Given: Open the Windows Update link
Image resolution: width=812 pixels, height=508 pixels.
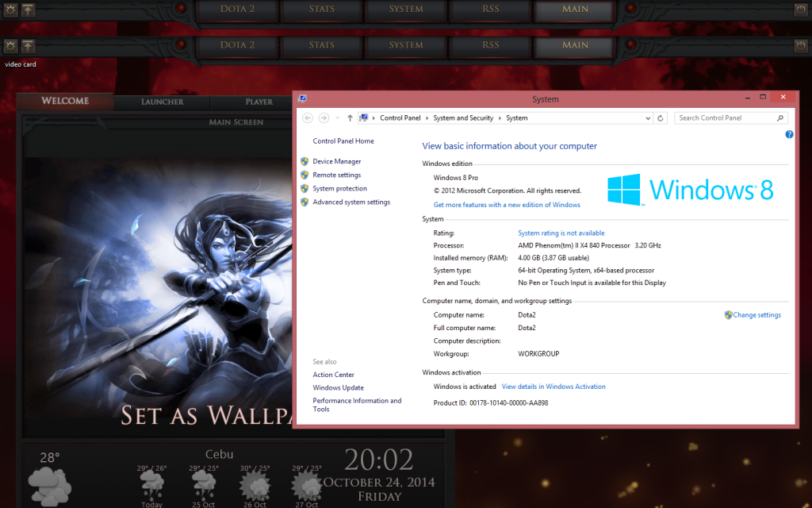Looking at the screenshot, I should [338, 388].
